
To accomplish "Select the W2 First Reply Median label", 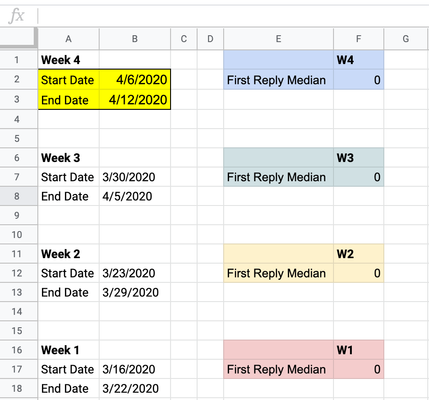I will pyautogui.click(x=278, y=273).
